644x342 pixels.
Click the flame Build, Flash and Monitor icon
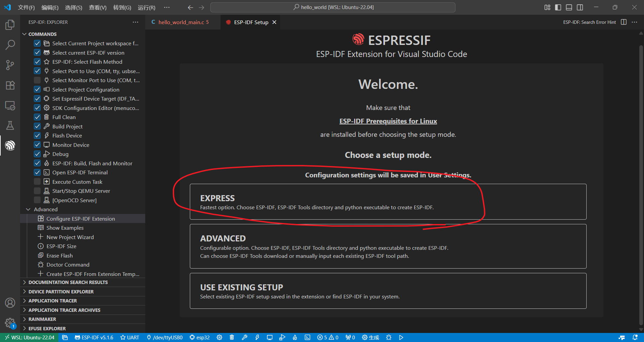295,337
